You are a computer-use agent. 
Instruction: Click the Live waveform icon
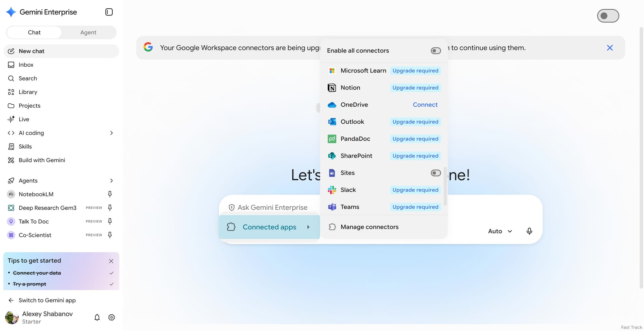[x=11, y=119]
